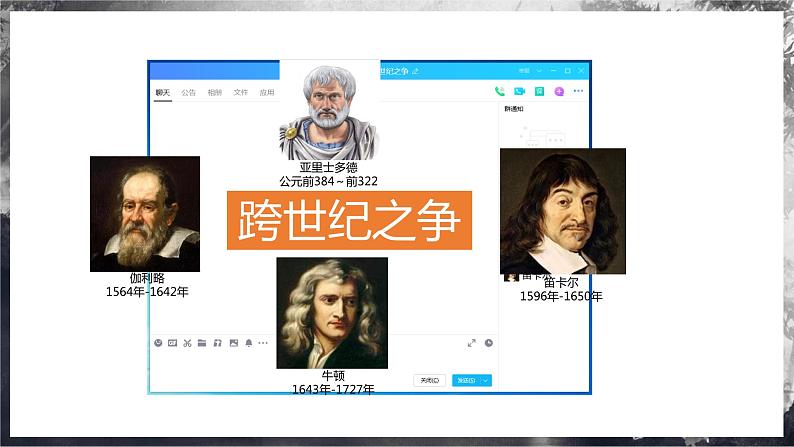The image size is (794, 447).
Task: Switch to the 聊天 tab
Action: [x=163, y=92]
